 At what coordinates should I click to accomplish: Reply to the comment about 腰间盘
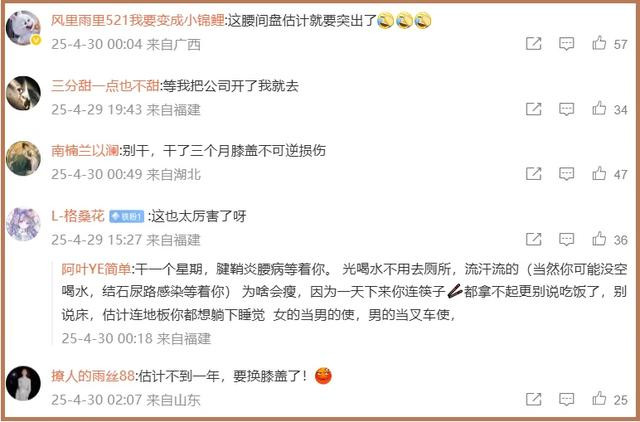(566, 44)
